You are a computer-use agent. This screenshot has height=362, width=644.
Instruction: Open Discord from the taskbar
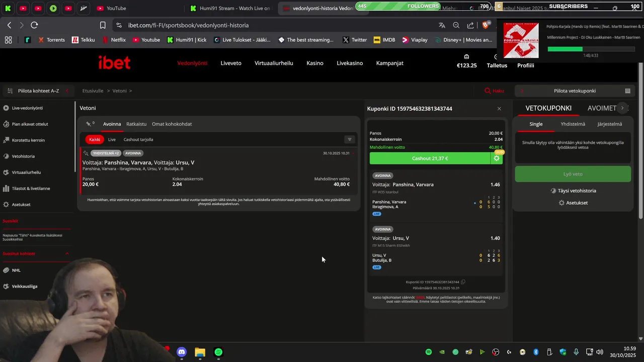coord(182,352)
